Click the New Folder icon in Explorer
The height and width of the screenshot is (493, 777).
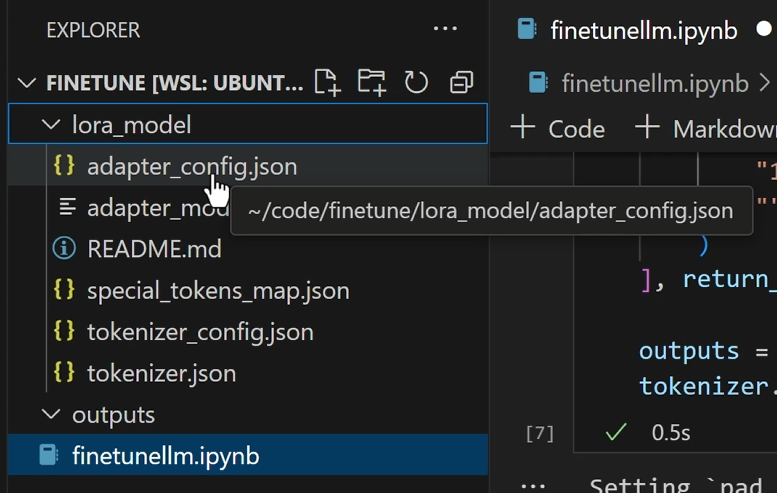[x=371, y=82]
